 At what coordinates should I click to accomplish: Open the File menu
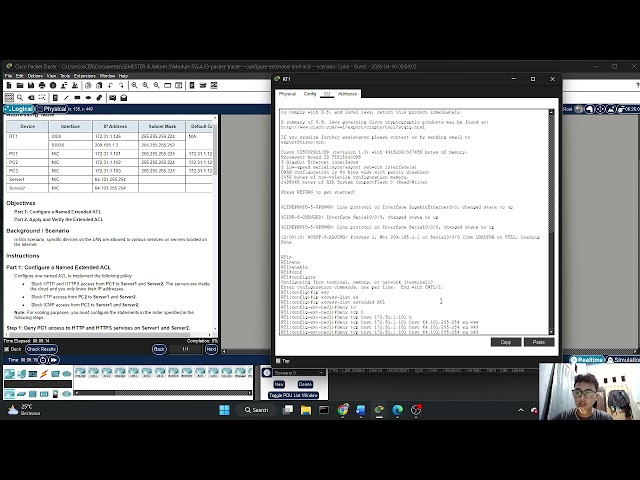(x=8, y=76)
